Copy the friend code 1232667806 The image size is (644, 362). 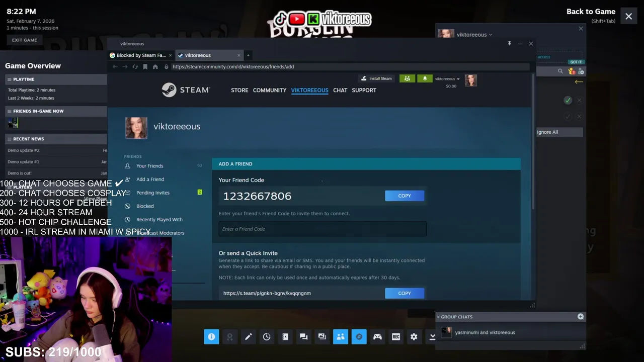point(405,196)
